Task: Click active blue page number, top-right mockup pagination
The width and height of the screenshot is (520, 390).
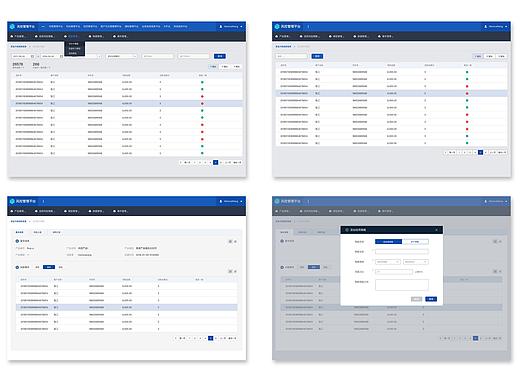Action: [480, 152]
